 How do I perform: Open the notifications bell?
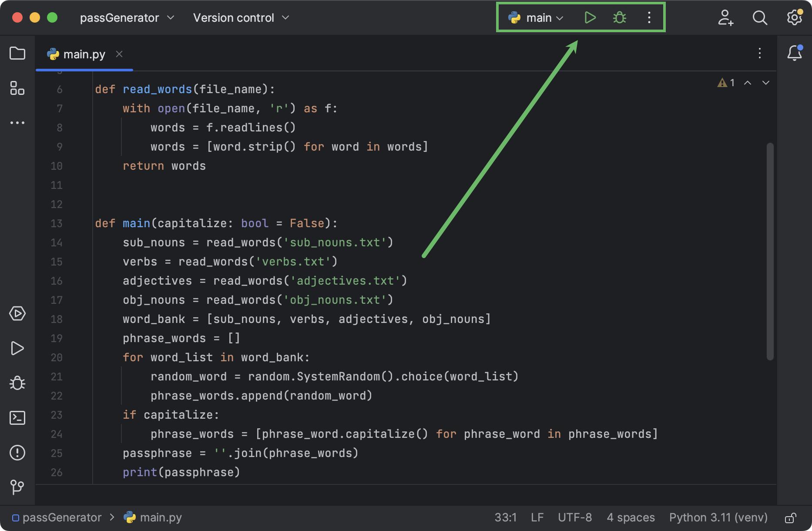pyautogui.click(x=795, y=53)
